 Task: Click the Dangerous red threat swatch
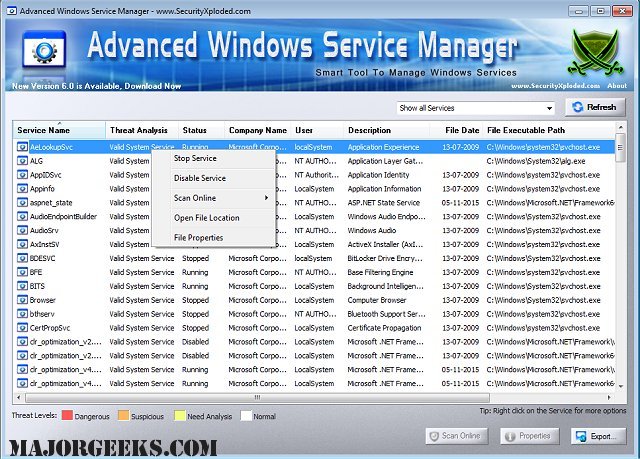(67, 416)
